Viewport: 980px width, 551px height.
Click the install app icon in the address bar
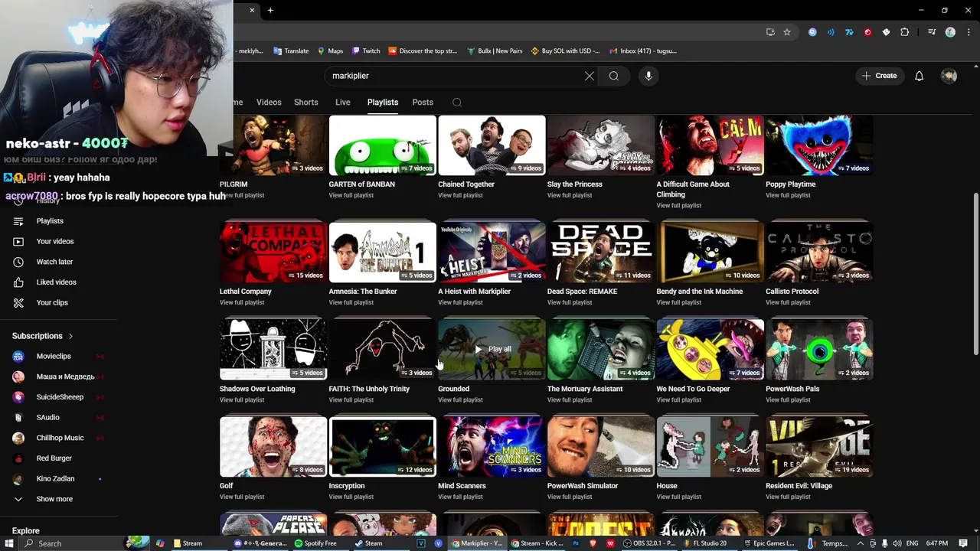(x=770, y=32)
